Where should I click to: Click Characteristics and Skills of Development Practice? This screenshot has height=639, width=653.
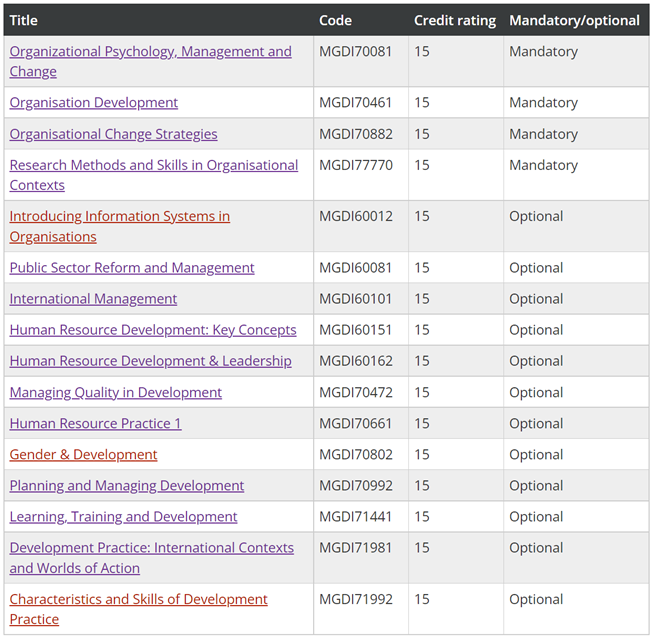point(138,600)
